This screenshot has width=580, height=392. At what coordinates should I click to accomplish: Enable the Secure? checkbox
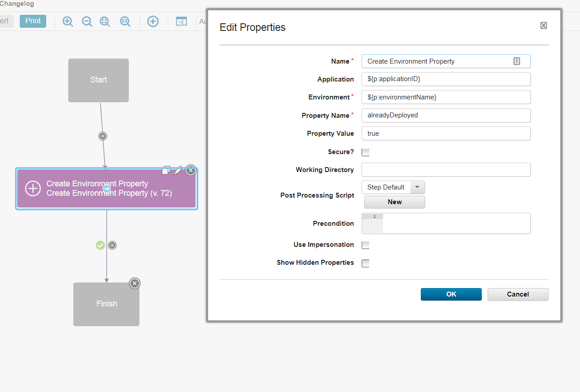366,152
